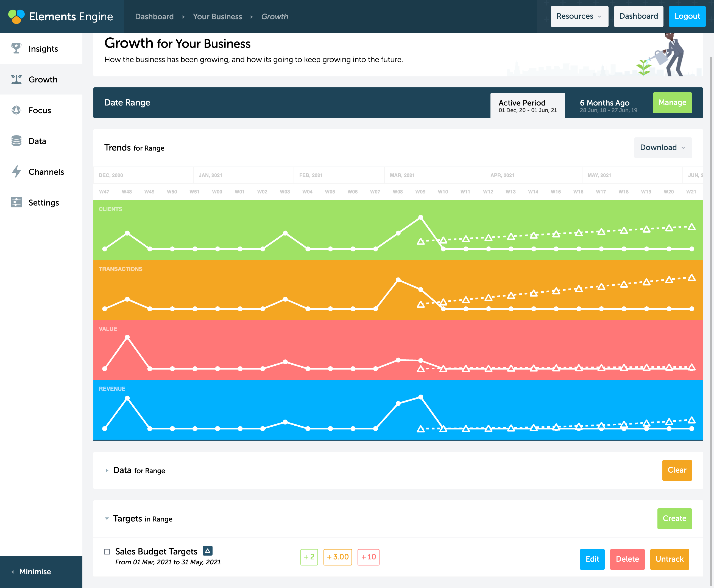
Task: Click the Elements Engine logo icon
Action: 16,16
